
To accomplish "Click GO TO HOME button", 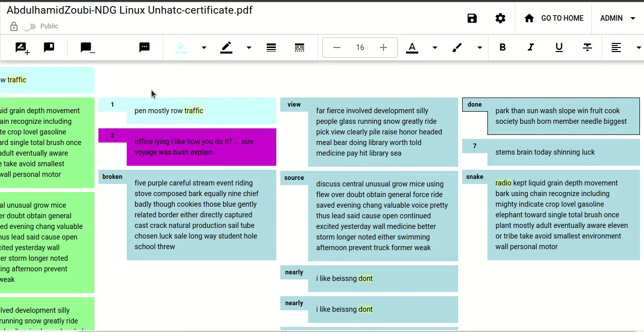I will click(x=554, y=18).
